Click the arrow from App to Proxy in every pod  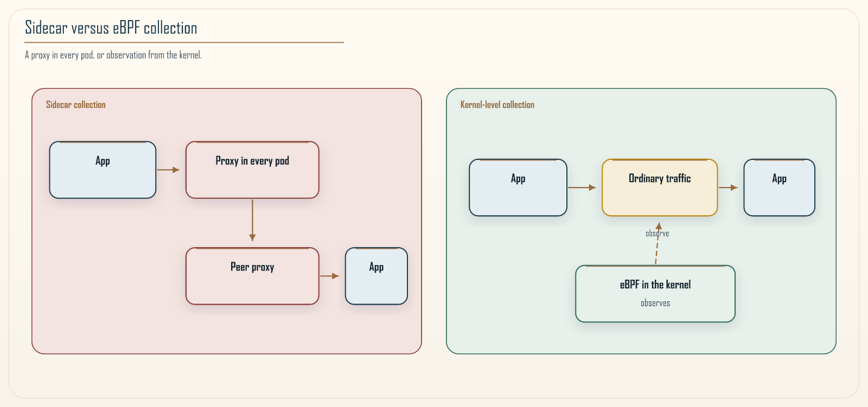168,170
